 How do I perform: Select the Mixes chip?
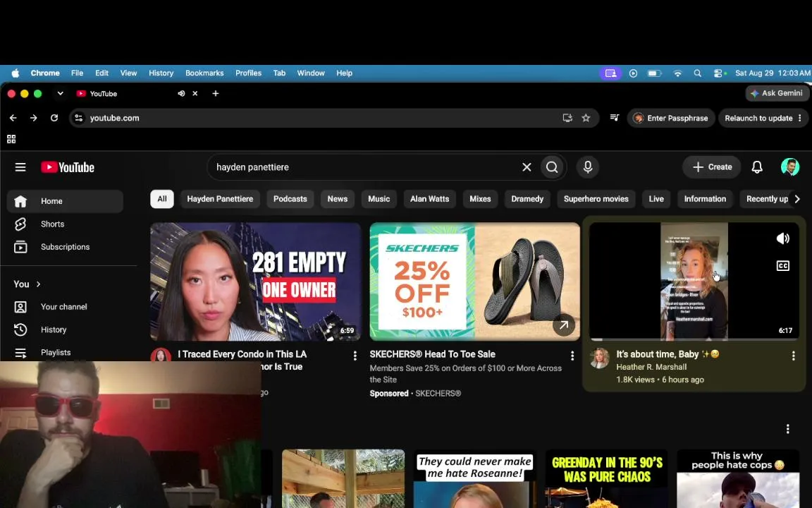coord(480,199)
